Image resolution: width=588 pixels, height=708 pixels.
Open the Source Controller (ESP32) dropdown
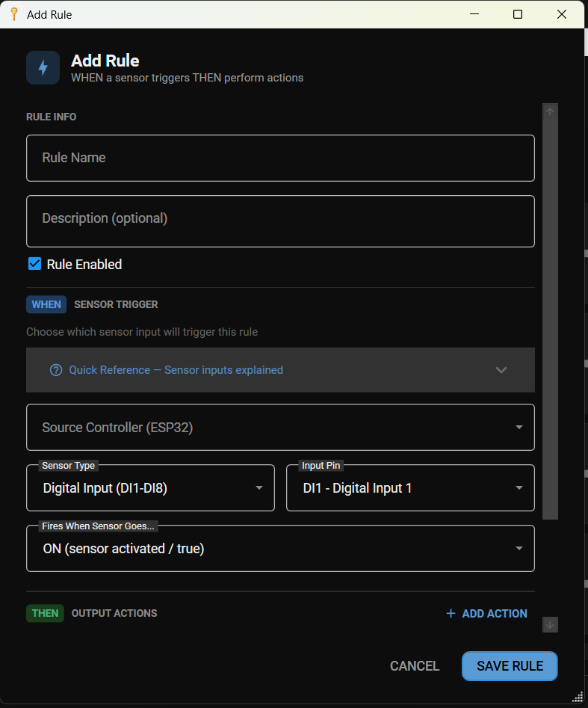pyautogui.click(x=280, y=427)
